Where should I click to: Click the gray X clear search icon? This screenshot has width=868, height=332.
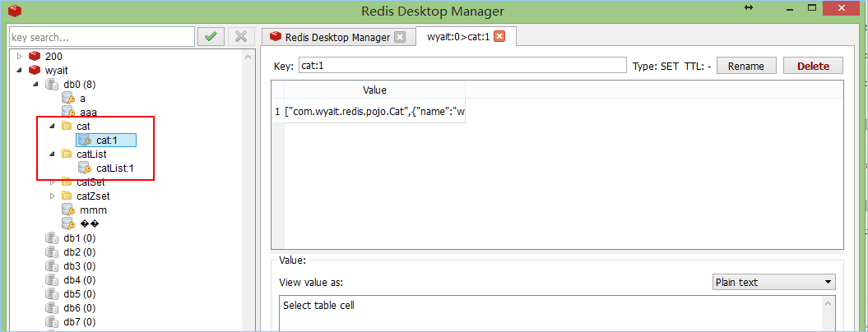coord(241,37)
